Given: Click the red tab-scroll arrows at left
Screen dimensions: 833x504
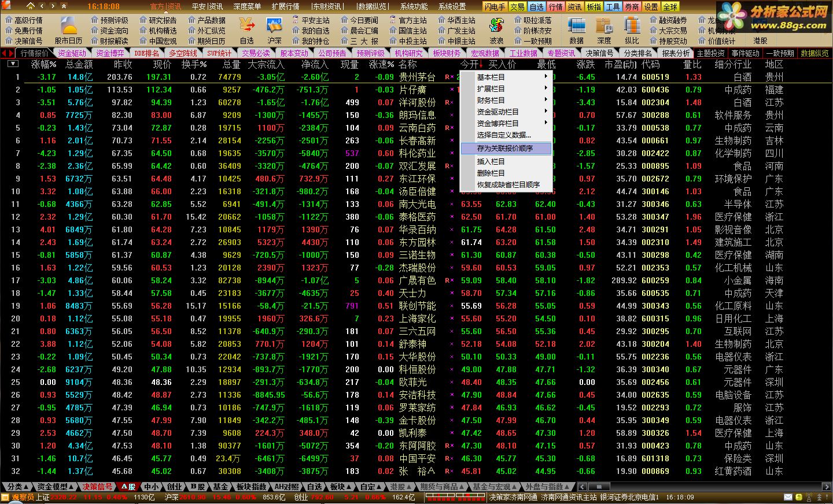Looking at the screenshot, I should pyautogui.click(x=8, y=53).
